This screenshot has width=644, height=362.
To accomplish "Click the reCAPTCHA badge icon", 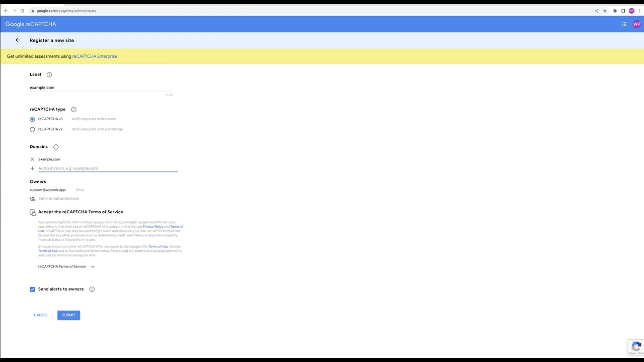I will tap(636, 347).
